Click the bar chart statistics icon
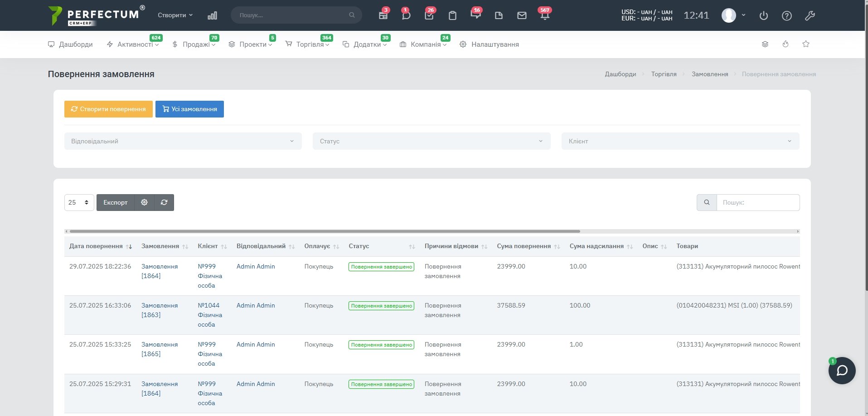 pyautogui.click(x=212, y=15)
